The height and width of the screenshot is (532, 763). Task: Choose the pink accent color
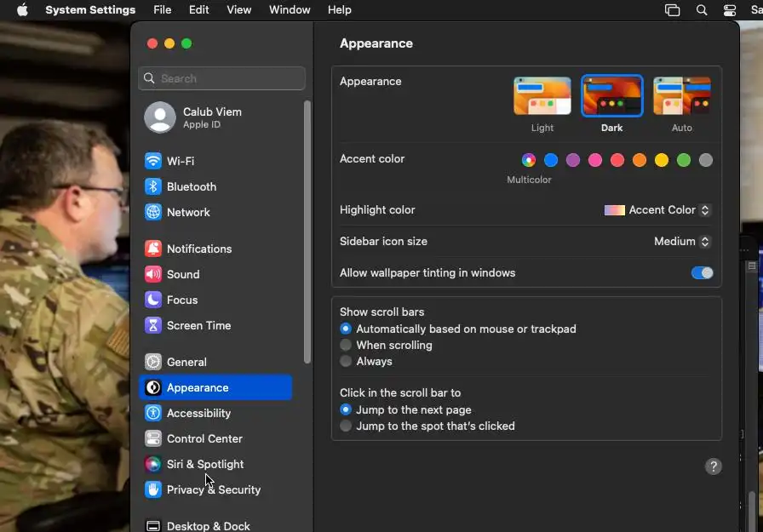pos(595,160)
